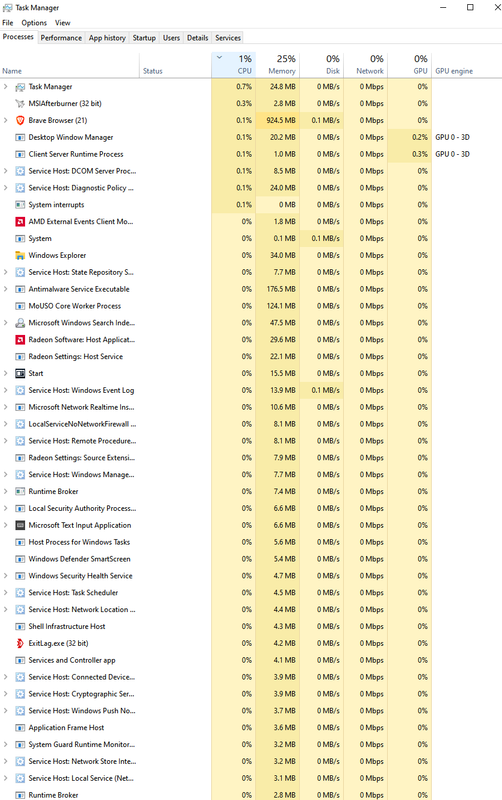The image size is (502, 800).
Task: Sort processes by the Network column
Action: tap(365, 65)
